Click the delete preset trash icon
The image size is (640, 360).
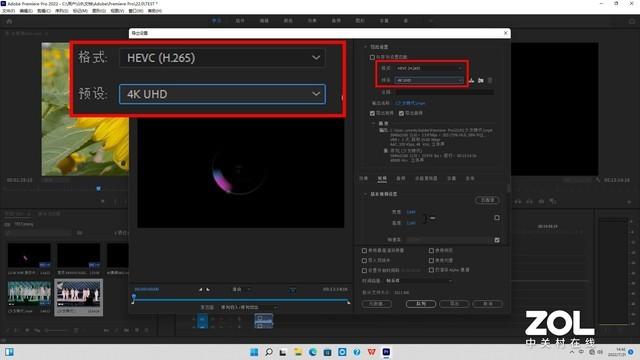(x=490, y=80)
